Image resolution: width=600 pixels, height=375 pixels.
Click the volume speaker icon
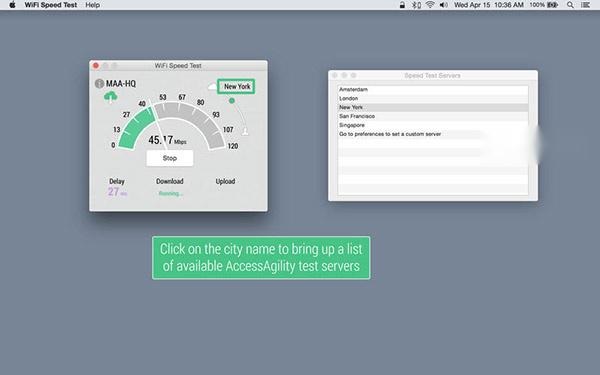point(444,5)
